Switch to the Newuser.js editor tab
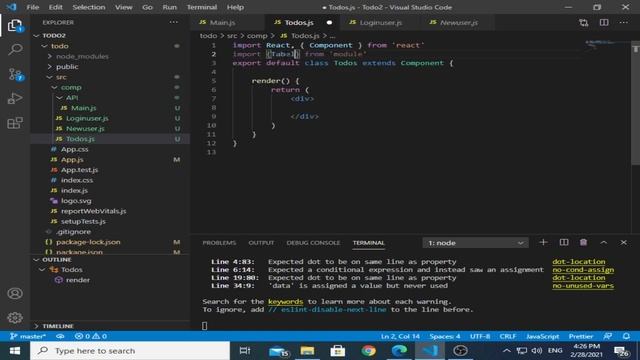The width and height of the screenshot is (640, 360). 458,22
